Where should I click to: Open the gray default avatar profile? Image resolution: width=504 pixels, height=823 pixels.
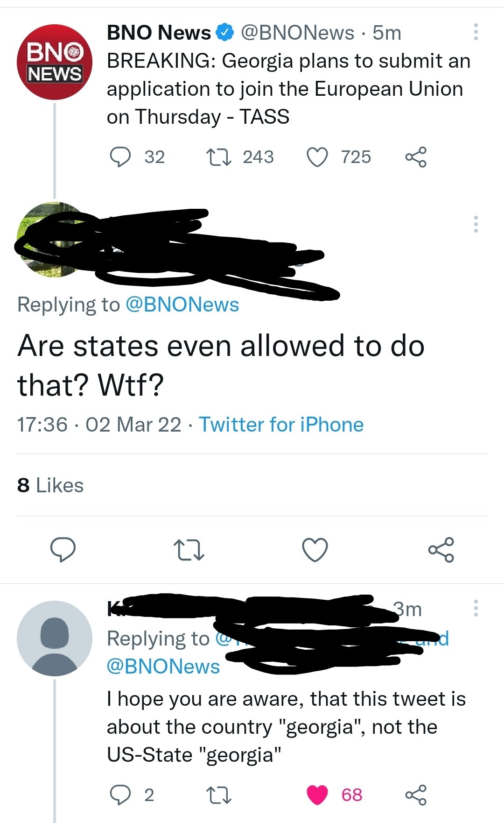coord(55,639)
